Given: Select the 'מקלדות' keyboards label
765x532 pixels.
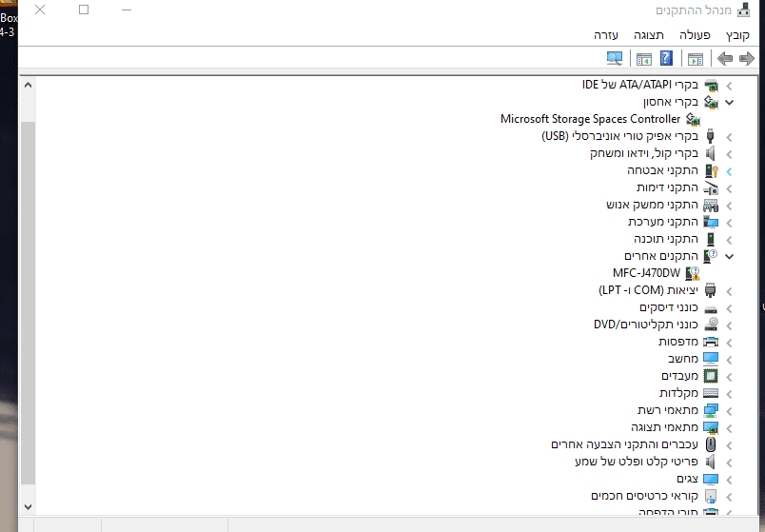Looking at the screenshot, I should (678, 393).
